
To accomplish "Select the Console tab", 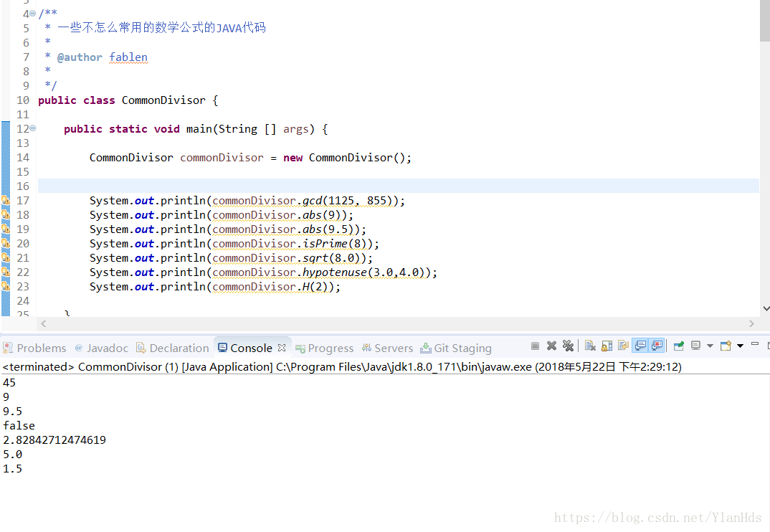I will 245,348.
